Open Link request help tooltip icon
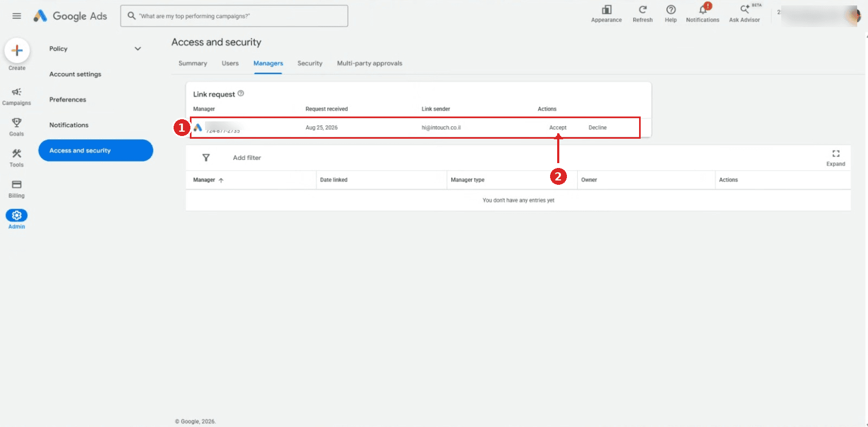 pyautogui.click(x=241, y=93)
